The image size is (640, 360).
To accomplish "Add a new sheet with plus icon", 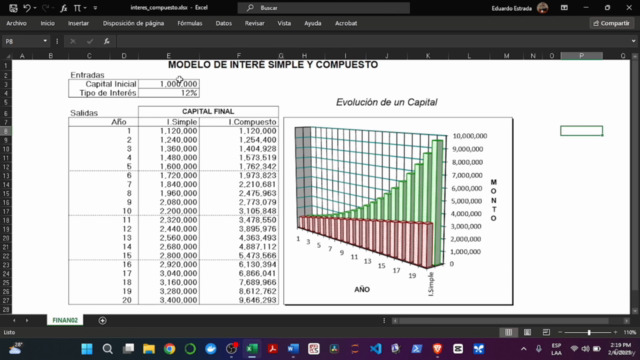I will [102, 321].
